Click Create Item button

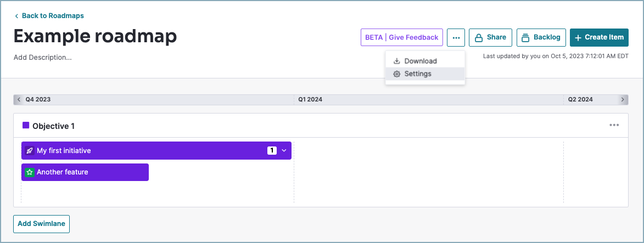point(599,37)
